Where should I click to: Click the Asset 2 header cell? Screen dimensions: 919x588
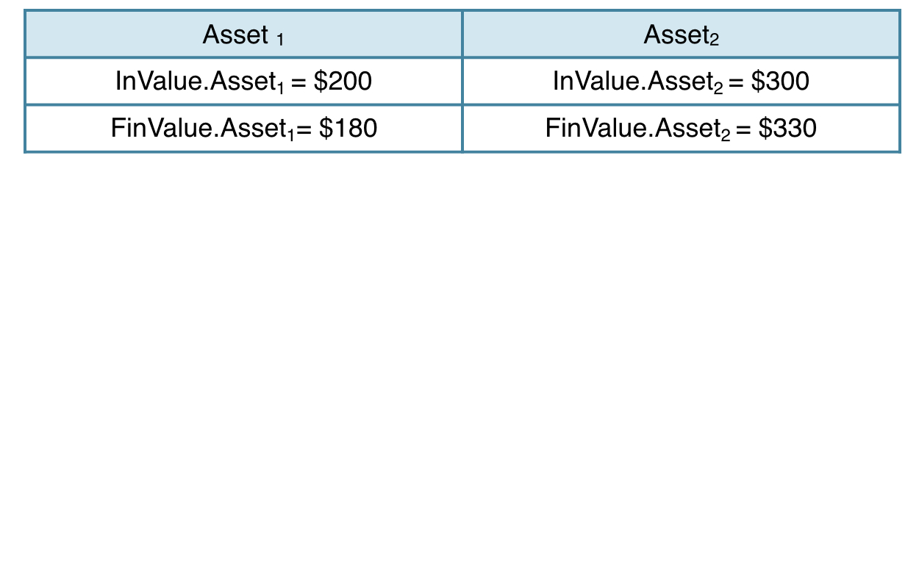click(682, 34)
